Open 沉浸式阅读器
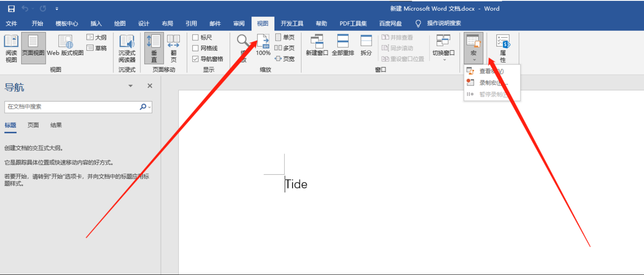Viewport: 644px width, 275px height. coord(126,47)
